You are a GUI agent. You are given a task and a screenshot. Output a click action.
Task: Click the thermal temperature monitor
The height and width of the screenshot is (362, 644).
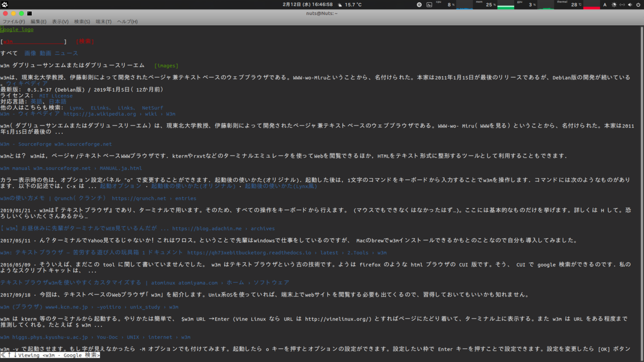pyautogui.click(x=578, y=4)
